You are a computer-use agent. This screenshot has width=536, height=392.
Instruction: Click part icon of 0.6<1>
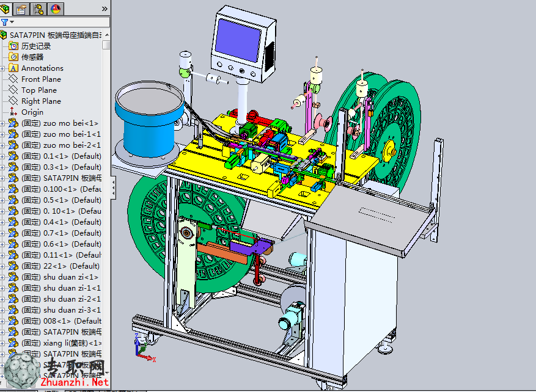pyautogui.click(x=13, y=244)
